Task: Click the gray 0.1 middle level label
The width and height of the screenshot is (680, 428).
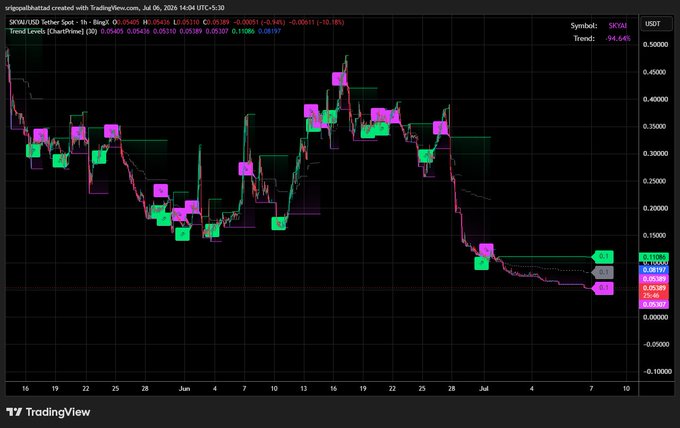Action: 603,272
